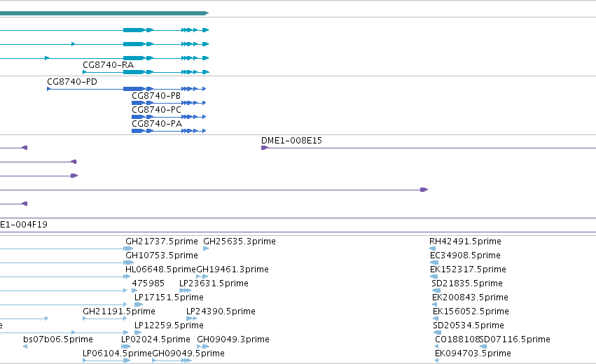The height and width of the screenshot is (364, 596).
Task: Click the glyph under SD07116.5prime
Action: point(483,346)
